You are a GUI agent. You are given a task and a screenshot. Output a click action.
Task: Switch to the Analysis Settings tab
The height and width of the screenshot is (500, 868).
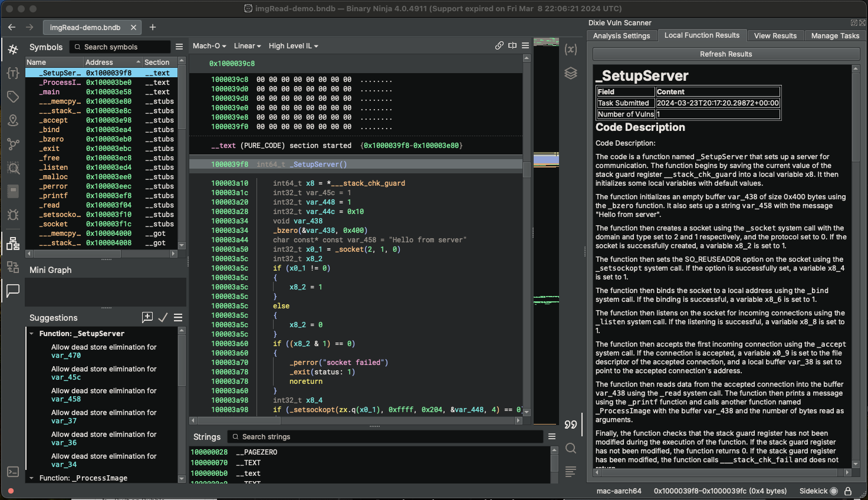(x=622, y=36)
